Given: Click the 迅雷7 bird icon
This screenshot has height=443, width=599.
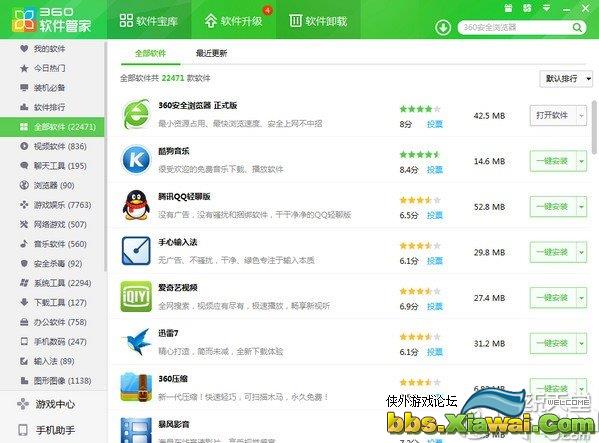Looking at the screenshot, I should tap(136, 342).
